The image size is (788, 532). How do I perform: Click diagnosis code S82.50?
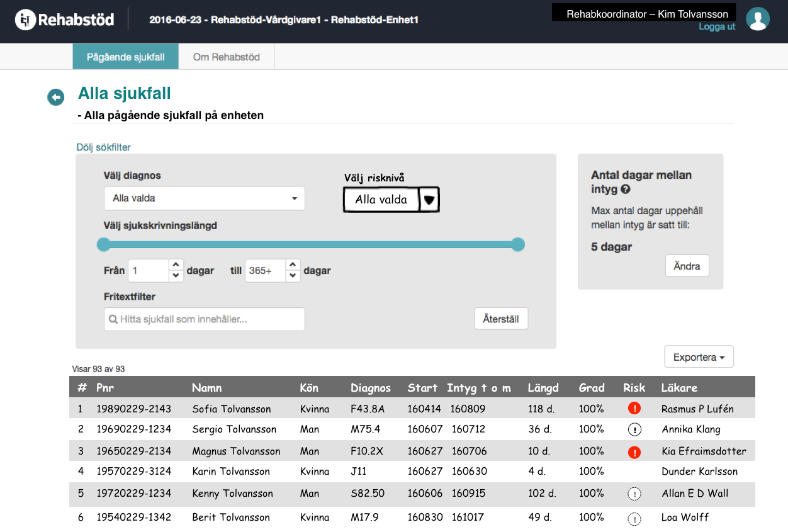[x=368, y=494]
